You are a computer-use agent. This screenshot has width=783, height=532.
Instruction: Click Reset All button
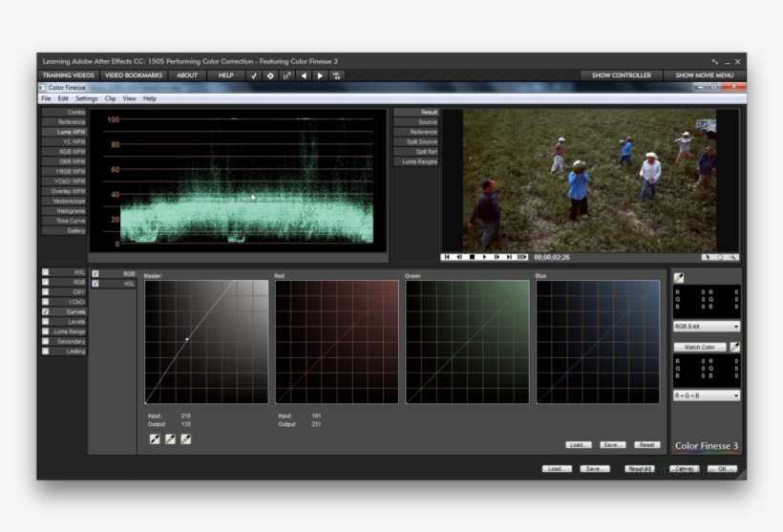click(640, 469)
